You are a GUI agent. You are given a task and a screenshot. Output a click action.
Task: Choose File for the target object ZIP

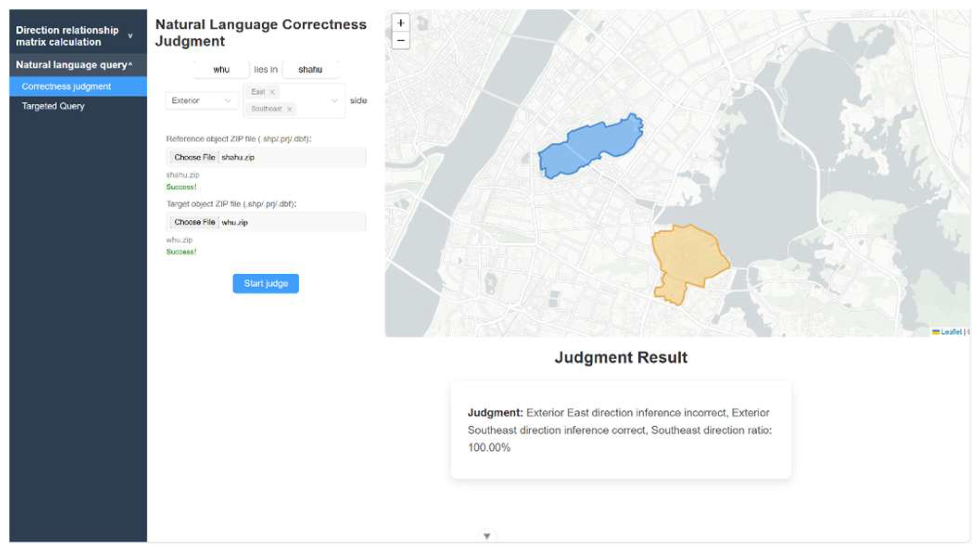coord(194,222)
